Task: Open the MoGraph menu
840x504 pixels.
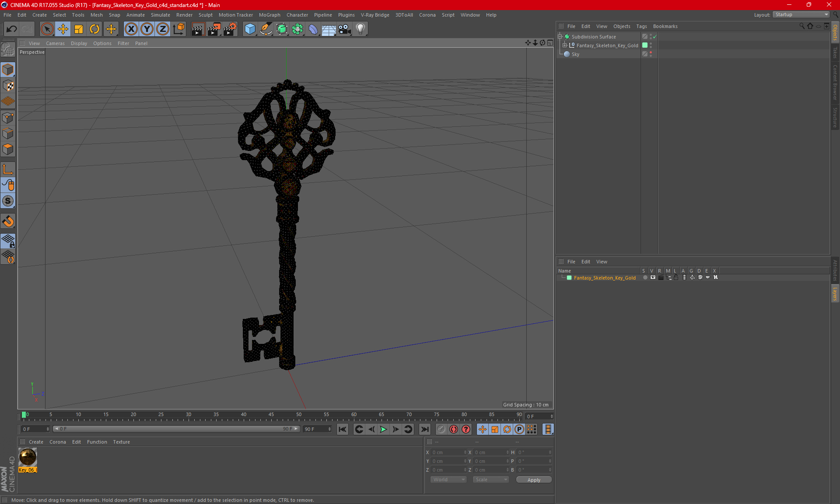Action: tap(269, 15)
